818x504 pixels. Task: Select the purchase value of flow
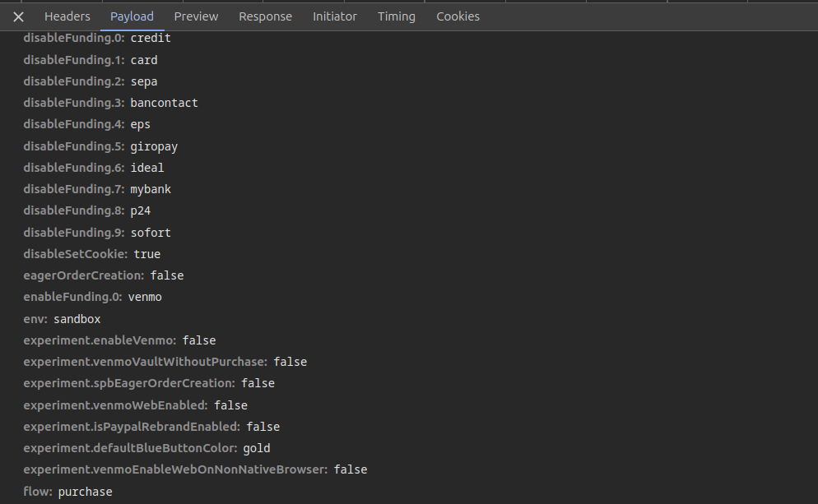[x=85, y=491]
